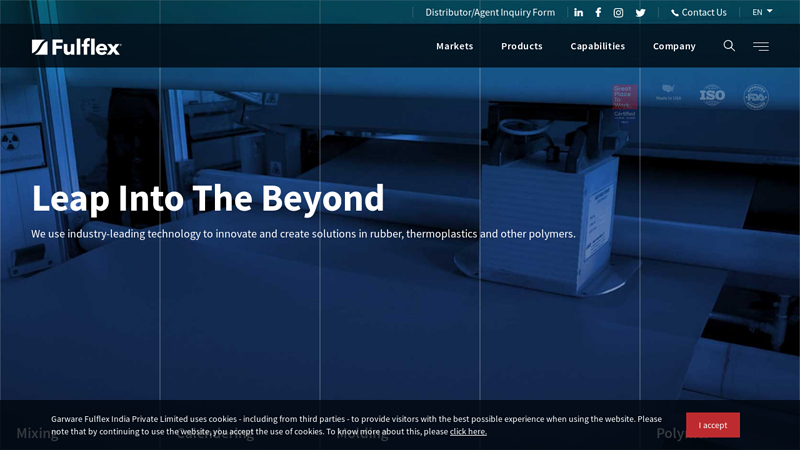Open the Company menu

(674, 46)
